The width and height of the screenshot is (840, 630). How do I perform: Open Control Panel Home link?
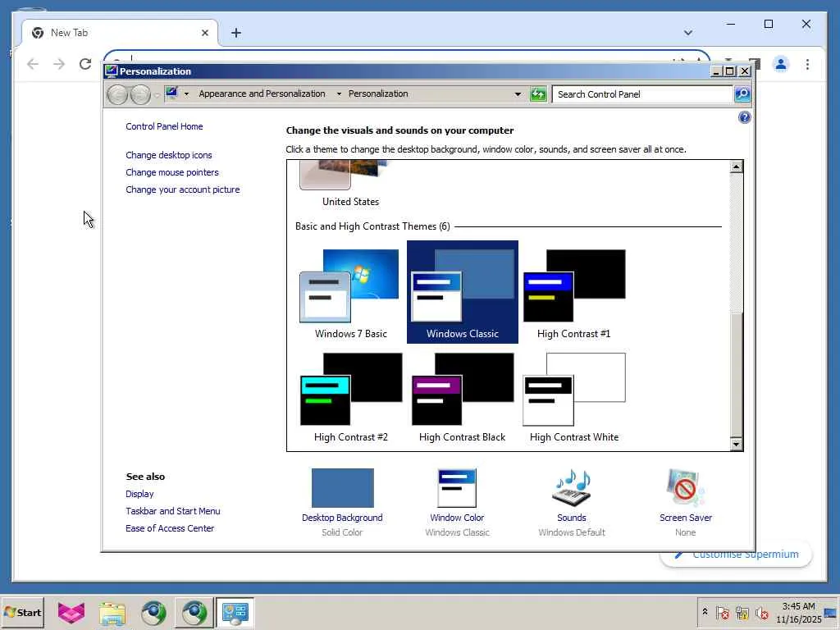tap(164, 126)
